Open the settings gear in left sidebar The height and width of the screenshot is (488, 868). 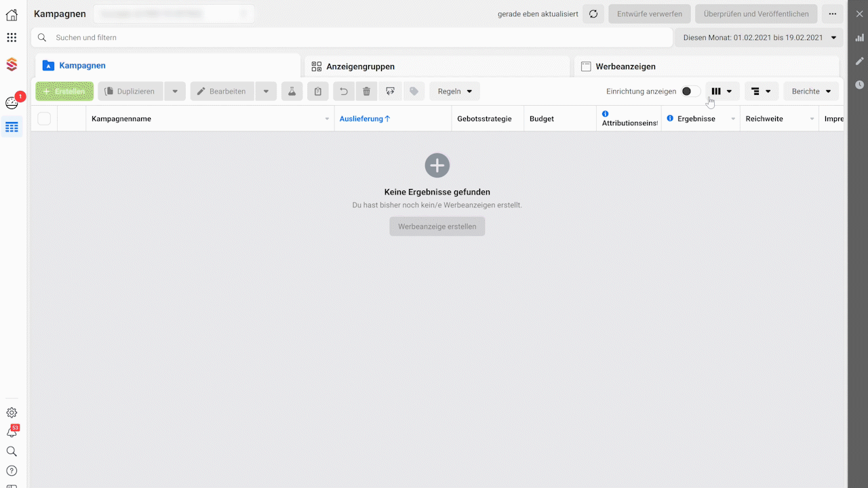tap(12, 413)
